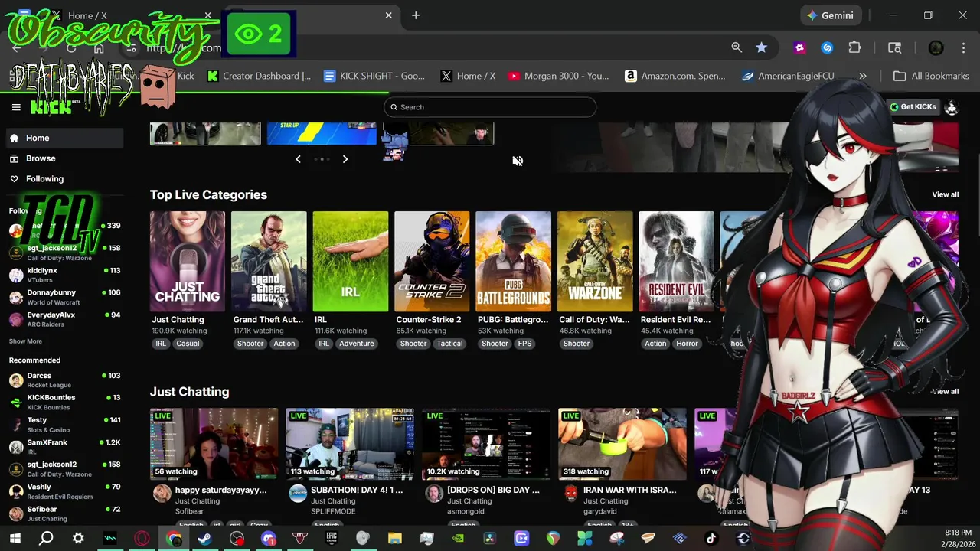The image size is (980, 551).
Task: Select Home in Kick sidebar
Action: pos(64,138)
